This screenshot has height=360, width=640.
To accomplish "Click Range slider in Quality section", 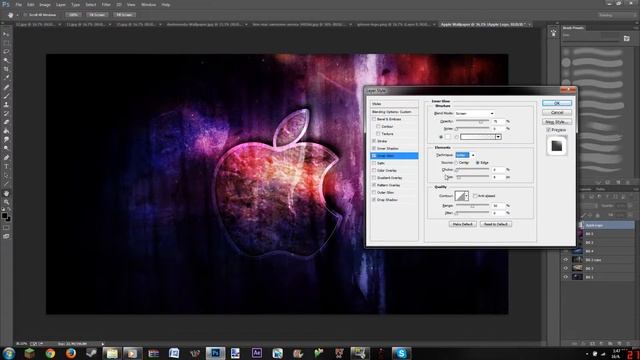I will coord(473,206).
